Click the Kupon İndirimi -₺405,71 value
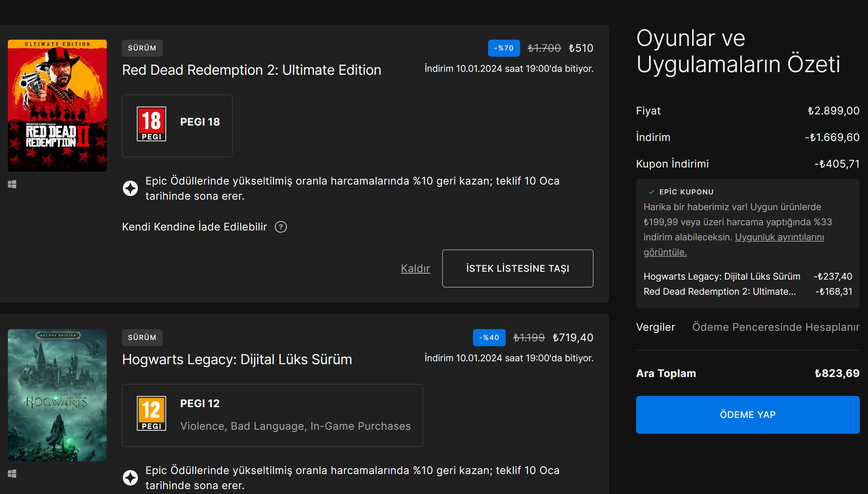The height and width of the screenshot is (494, 868). [837, 164]
